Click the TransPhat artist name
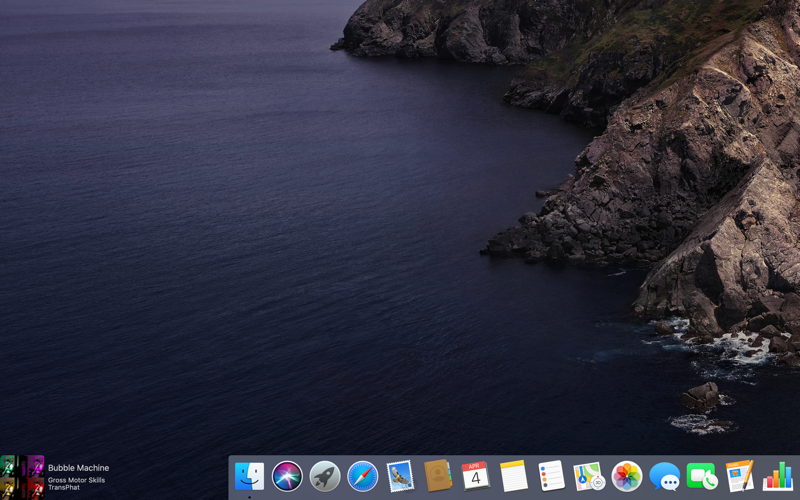This screenshot has width=800, height=500. point(63,488)
